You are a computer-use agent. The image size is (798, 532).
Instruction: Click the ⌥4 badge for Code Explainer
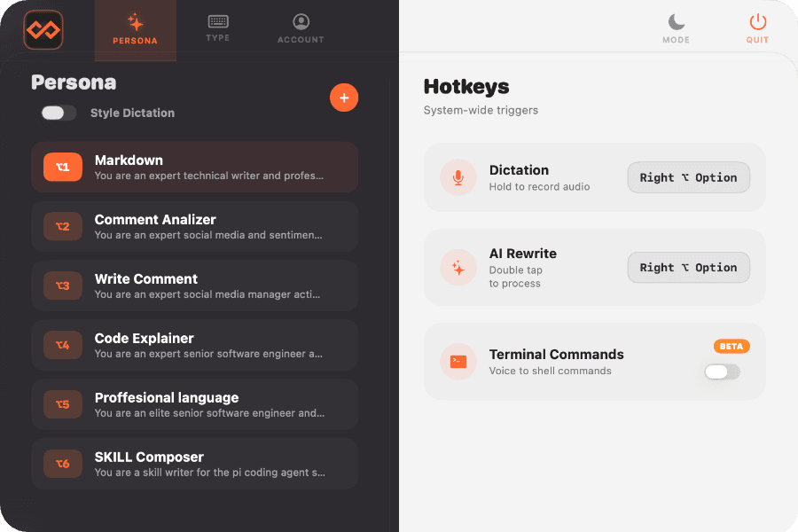(x=63, y=345)
